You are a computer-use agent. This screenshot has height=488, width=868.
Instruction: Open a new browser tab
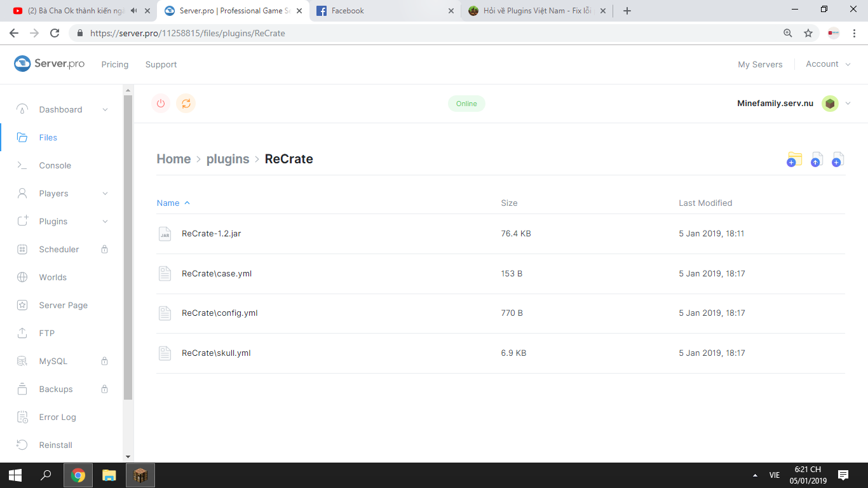pos(627,11)
